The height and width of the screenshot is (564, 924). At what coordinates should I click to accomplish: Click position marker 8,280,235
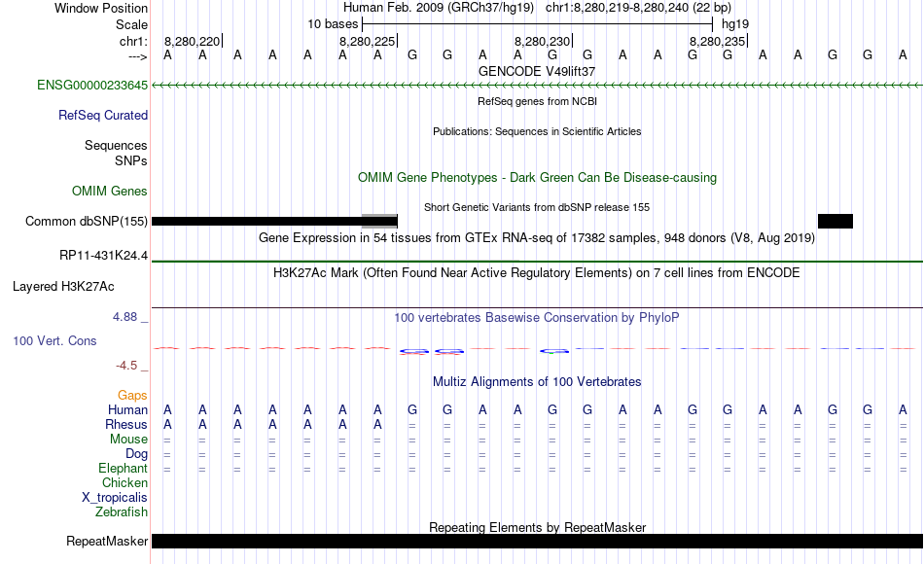click(x=718, y=41)
